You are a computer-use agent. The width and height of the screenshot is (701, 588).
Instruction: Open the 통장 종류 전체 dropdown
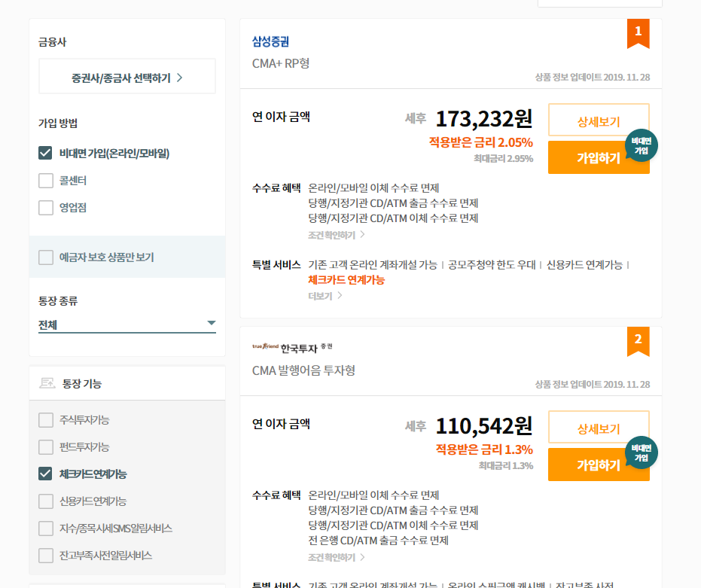[127, 324]
